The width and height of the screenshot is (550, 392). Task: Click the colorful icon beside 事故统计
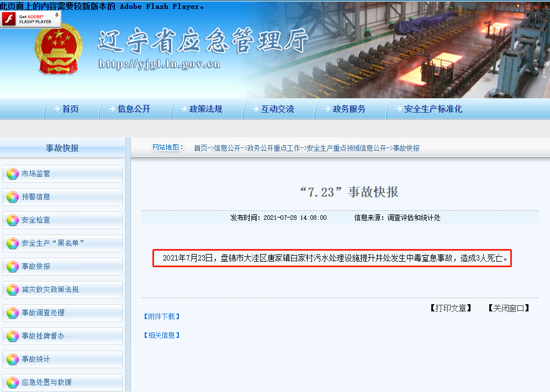pos(12,359)
